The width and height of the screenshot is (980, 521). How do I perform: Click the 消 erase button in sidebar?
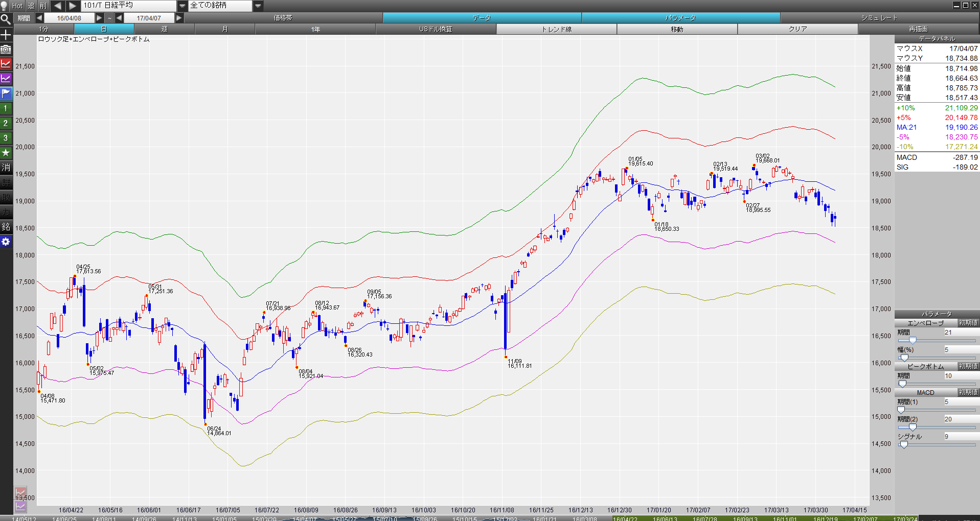coord(6,168)
